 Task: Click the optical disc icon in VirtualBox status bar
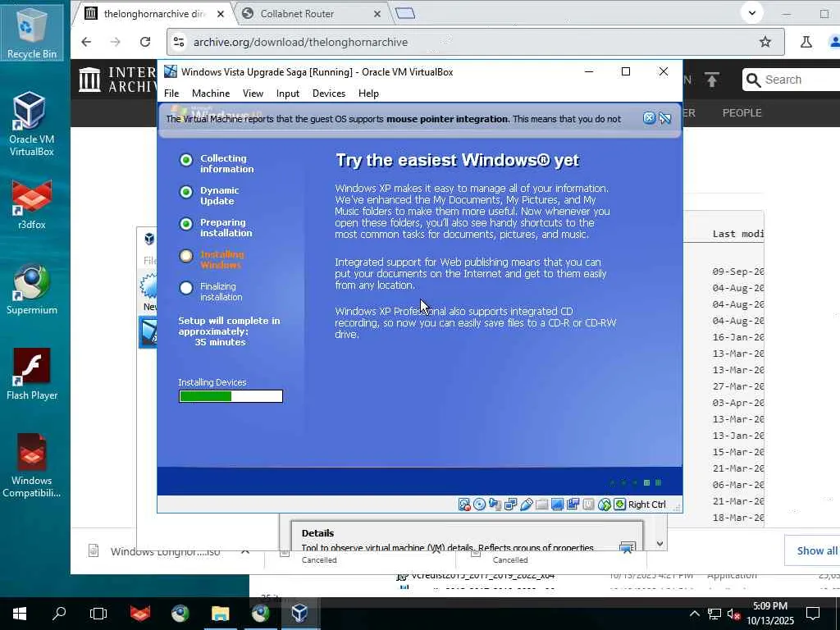click(479, 504)
